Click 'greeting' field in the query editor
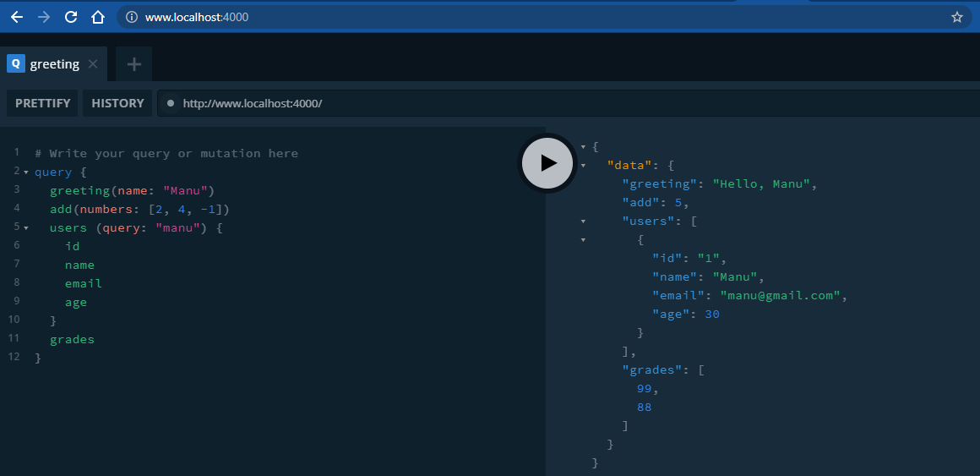The width and height of the screenshot is (980, 476). coord(79,191)
